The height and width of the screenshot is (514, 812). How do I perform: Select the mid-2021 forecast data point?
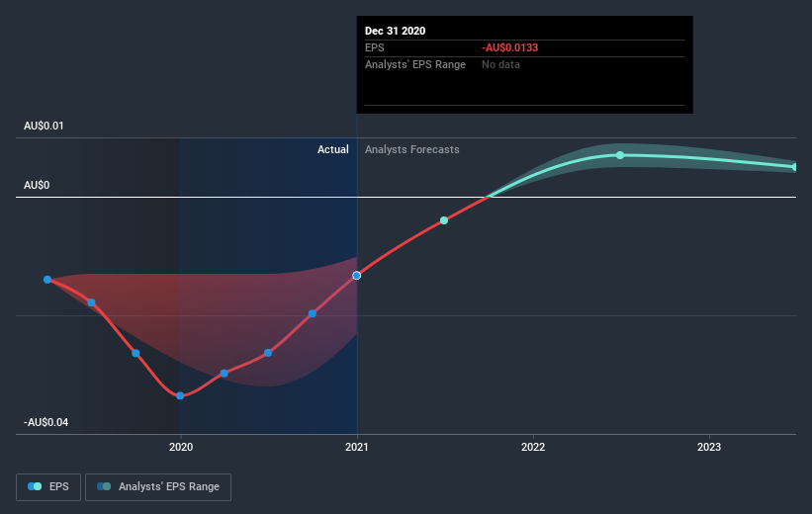[x=444, y=220]
